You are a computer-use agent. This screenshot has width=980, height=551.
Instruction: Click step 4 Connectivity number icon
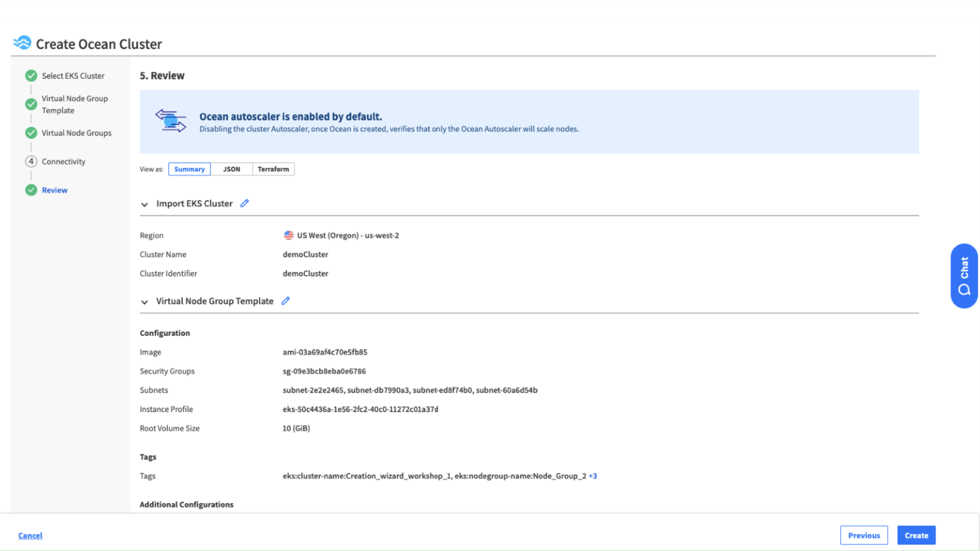[x=31, y=161]
